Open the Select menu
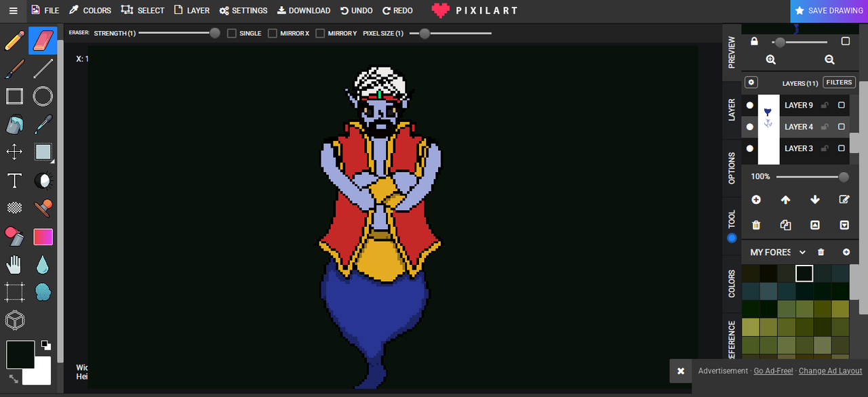The image size is (868, 397). tap(143, 10)
